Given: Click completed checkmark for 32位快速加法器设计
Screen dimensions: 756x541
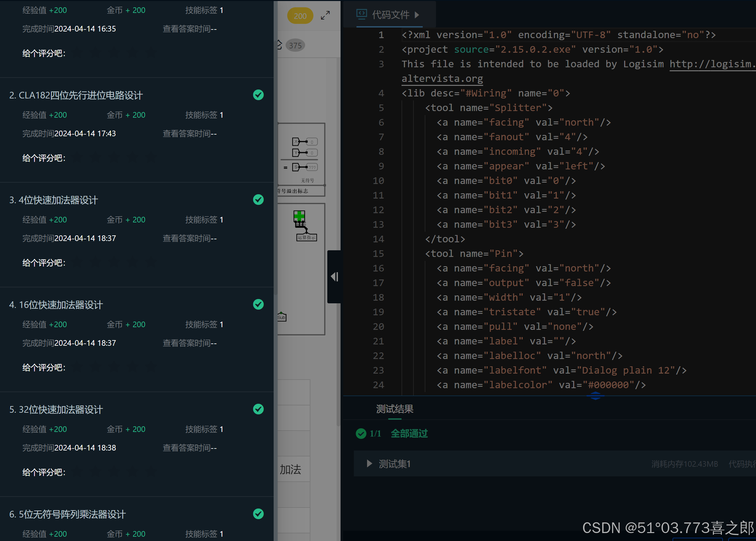Looking at the screenshot, I should [x=258, y=409].
